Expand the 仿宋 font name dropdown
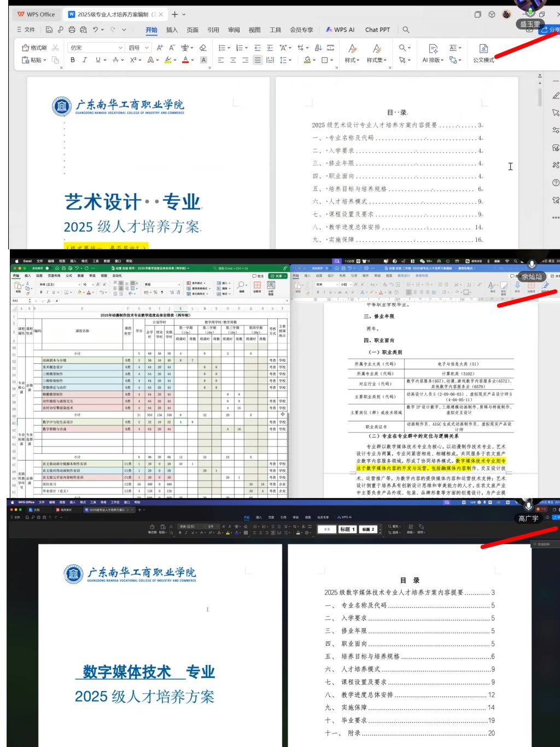560x747 pixels. pos(120,48)
